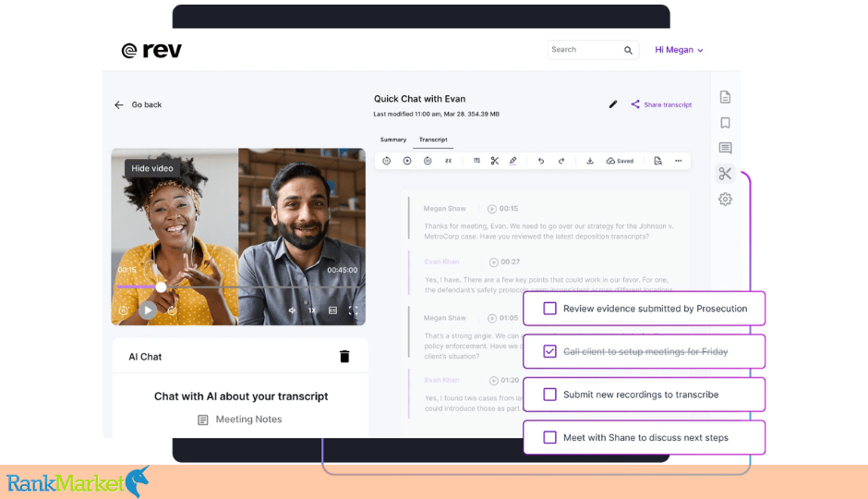Check Meet with Shane to discuss next steps
The width and height of the screenshot is (868, 499).
click(549, 437)
